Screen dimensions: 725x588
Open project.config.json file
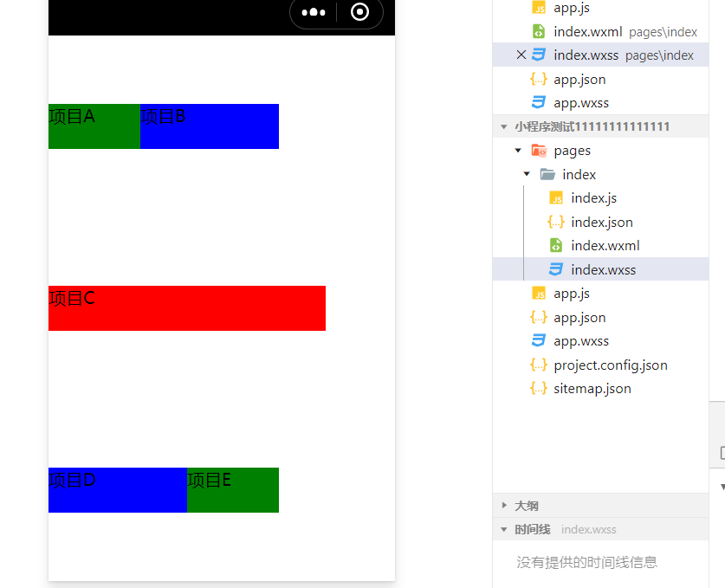(x=611, y=365)
